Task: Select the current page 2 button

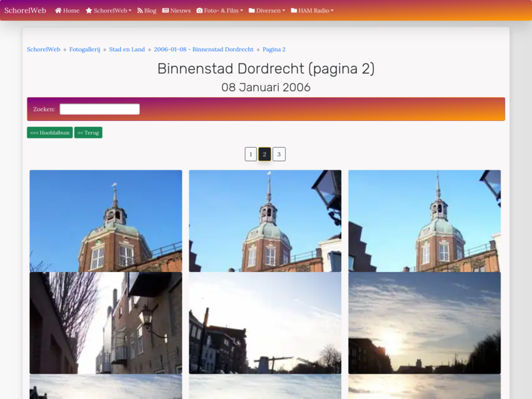Action: [265, 154]
